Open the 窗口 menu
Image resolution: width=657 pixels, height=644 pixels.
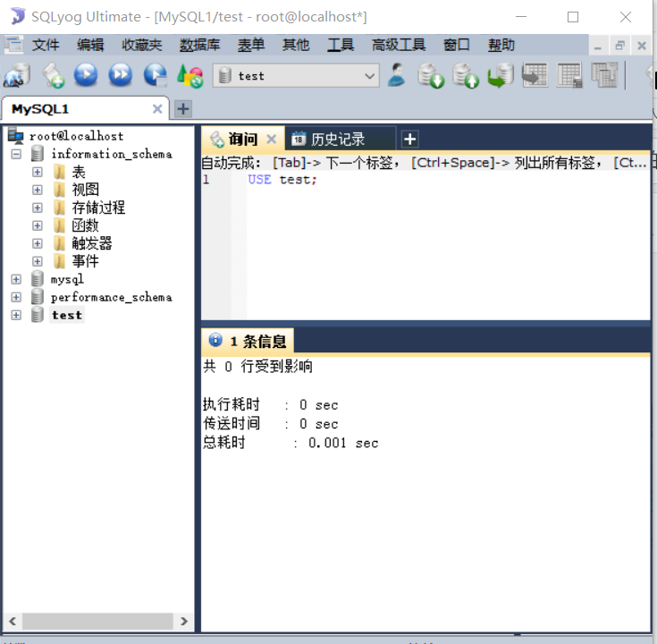tap(456, 45)
